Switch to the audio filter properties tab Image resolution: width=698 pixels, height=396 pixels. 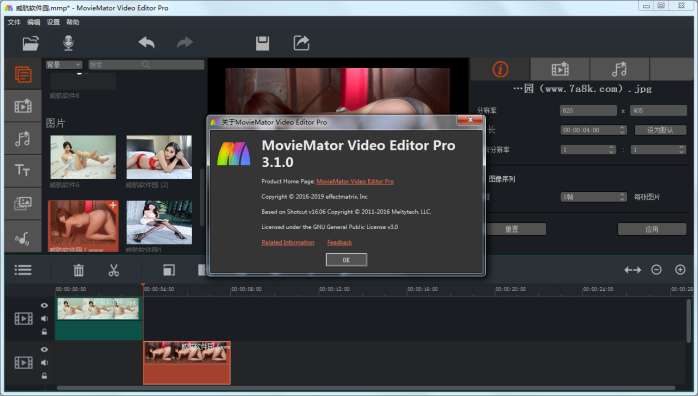point(619,69)
